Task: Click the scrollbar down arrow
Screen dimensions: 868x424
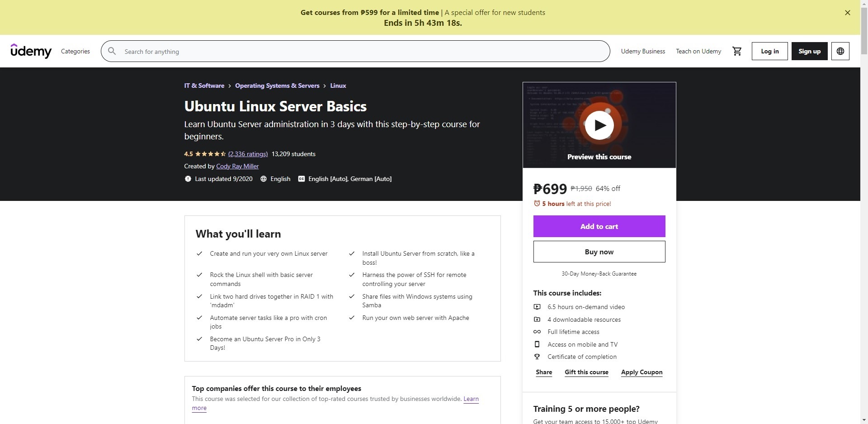Action: pyautogui.click(x=864, y=420)
